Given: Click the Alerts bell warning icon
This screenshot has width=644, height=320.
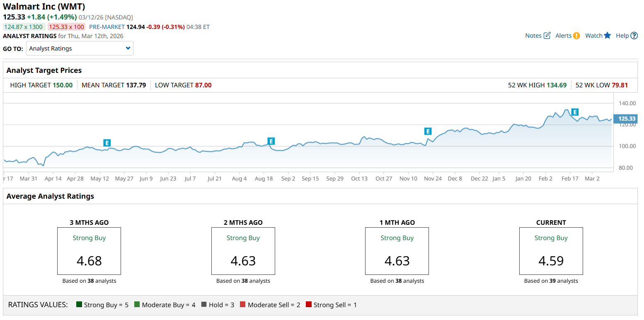Looking at the screenshot, I should (x=576, y=36).
